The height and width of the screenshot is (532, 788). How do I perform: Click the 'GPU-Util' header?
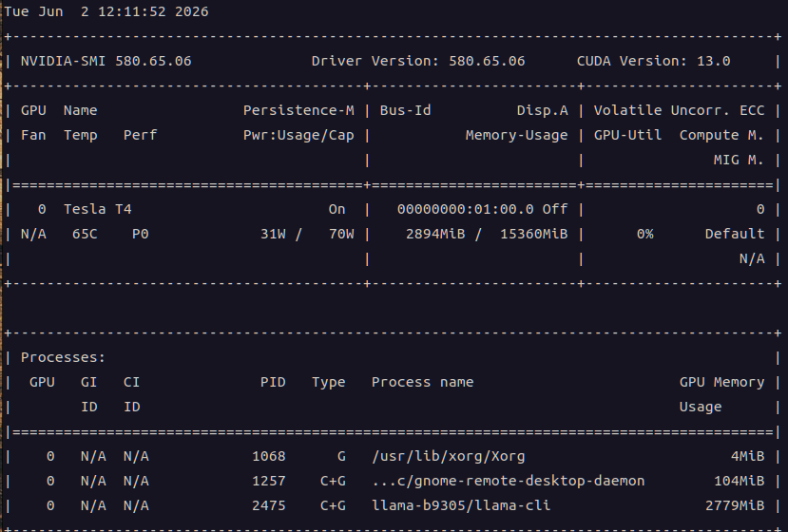pyautogui.click(x=627, y=135)
